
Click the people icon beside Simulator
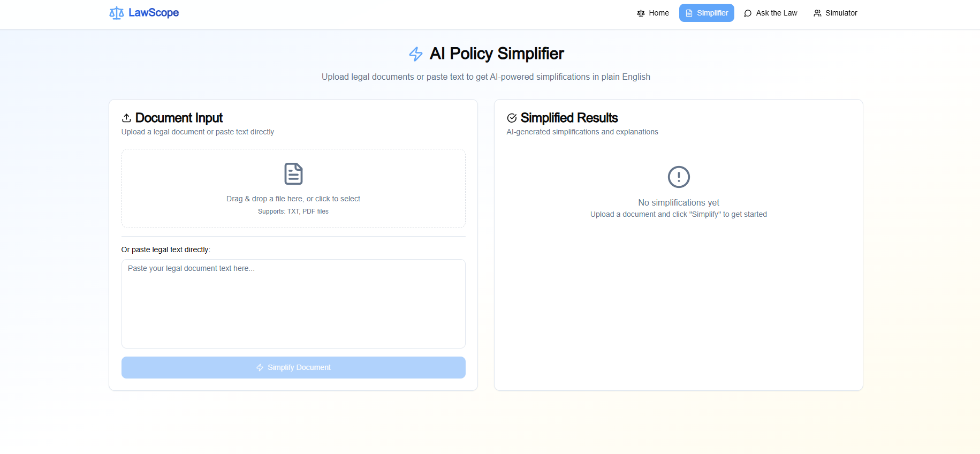pyautogui.click(x=817, y=13)
